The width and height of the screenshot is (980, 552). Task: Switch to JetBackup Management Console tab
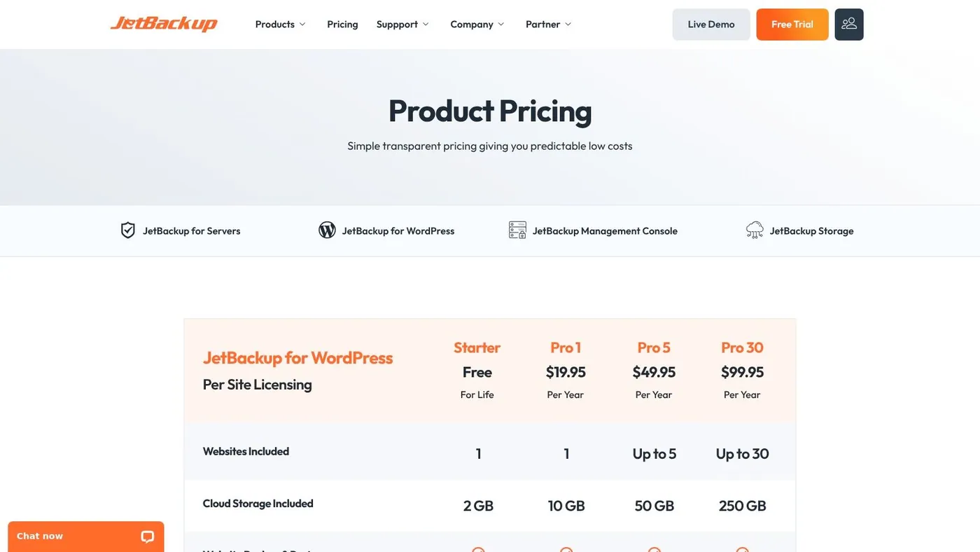pyautogui.click(x=593, y=230)
